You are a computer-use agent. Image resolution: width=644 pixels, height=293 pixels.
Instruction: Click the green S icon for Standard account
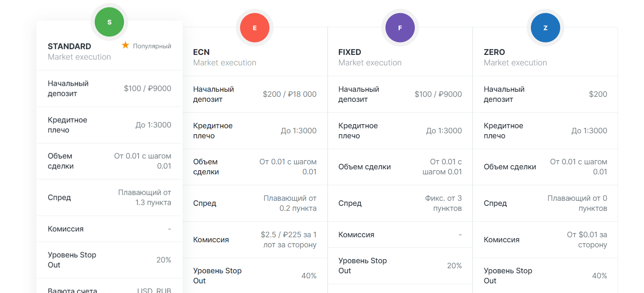pyautogui.click(x=109, y=22)
